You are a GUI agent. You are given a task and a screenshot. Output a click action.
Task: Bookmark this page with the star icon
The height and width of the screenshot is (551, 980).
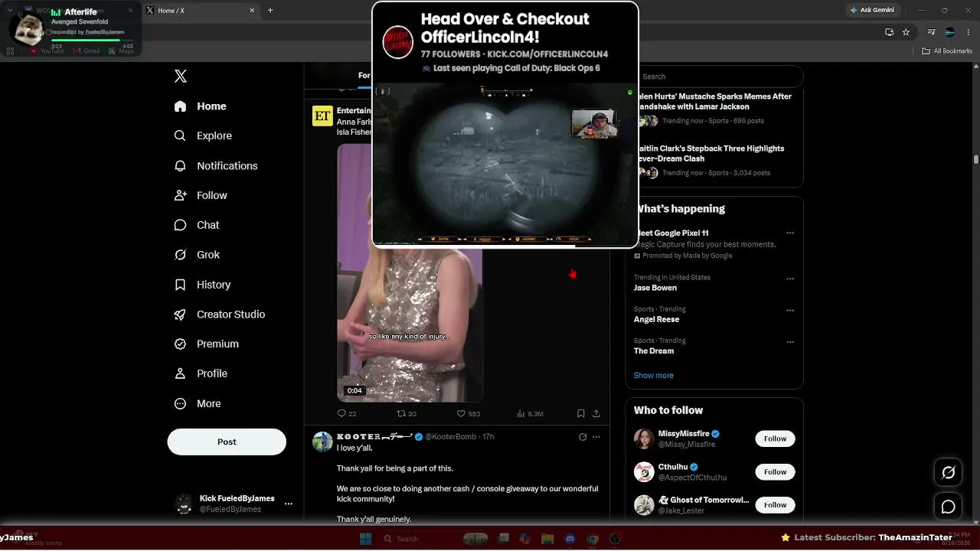[x=906, y=32]
